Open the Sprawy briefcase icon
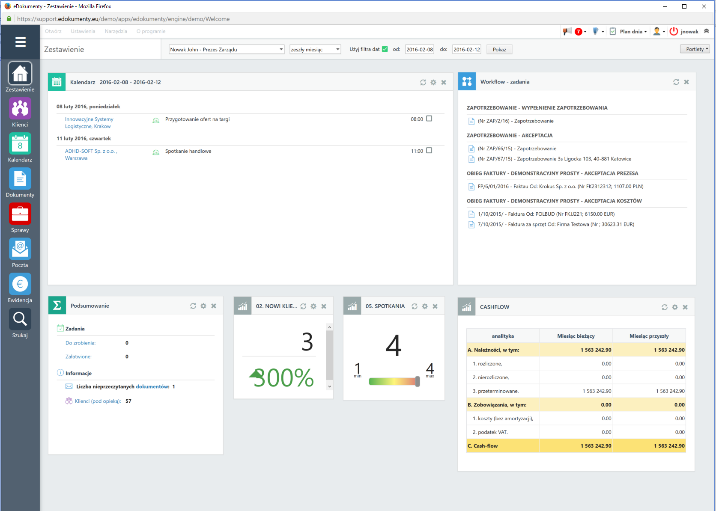The width and height of the screenshot is (716, 511). point(20,215)
